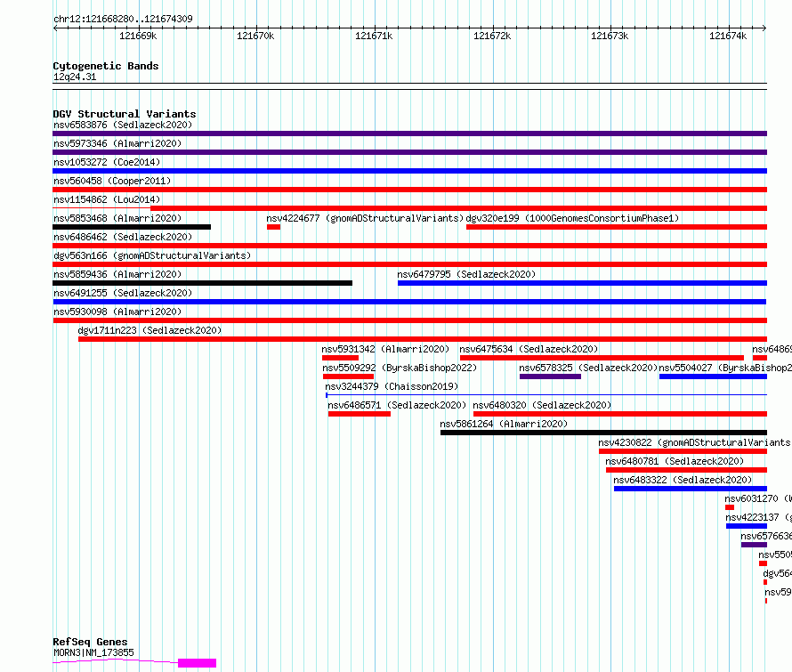Viewport: 792px width, 672px height.
Task: Click the nsv6486462 (Sedlazeck2020) label
Action: (123, 237)
